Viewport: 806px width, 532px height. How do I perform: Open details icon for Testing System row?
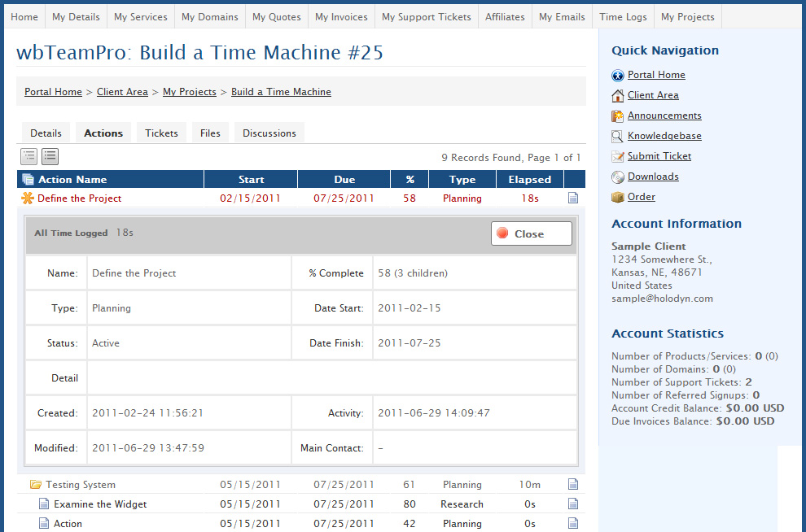click(x=573, y=485)
